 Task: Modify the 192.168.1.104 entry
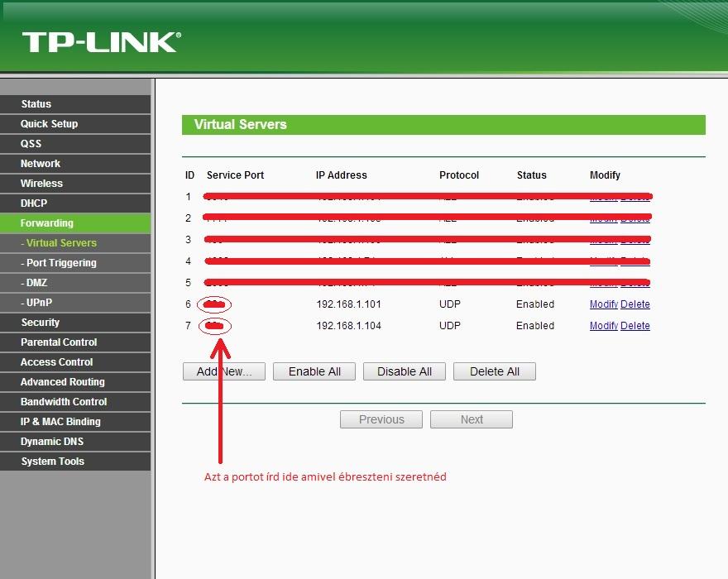(x=604, y=326)
